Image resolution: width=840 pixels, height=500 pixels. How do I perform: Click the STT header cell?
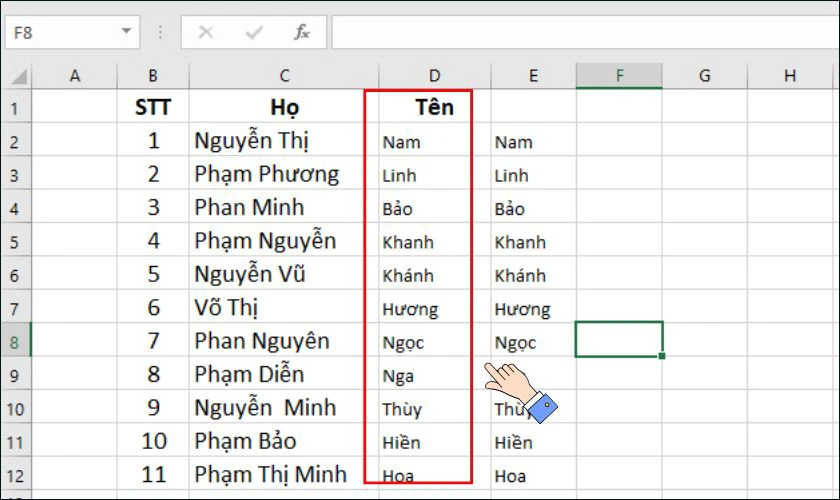[x=153, y=107]
